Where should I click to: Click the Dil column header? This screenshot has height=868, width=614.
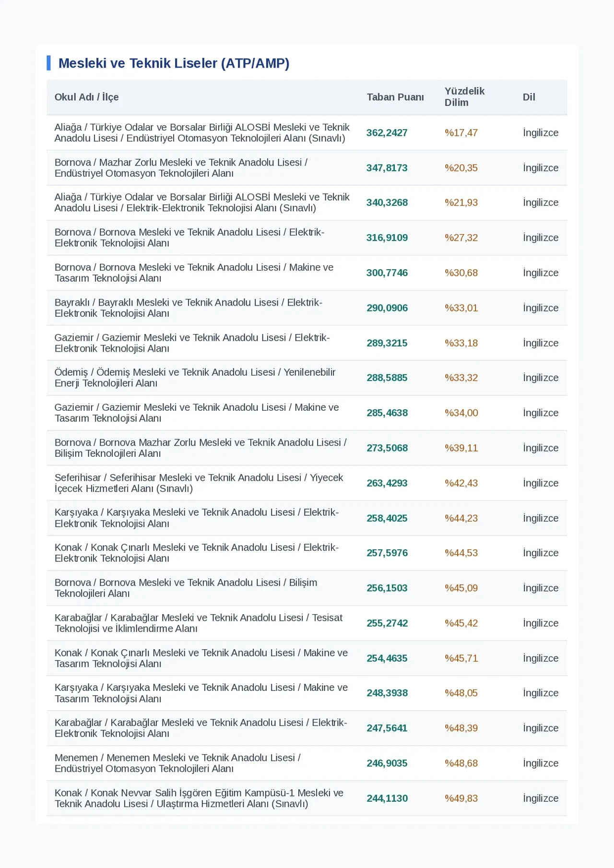(529, 97)
